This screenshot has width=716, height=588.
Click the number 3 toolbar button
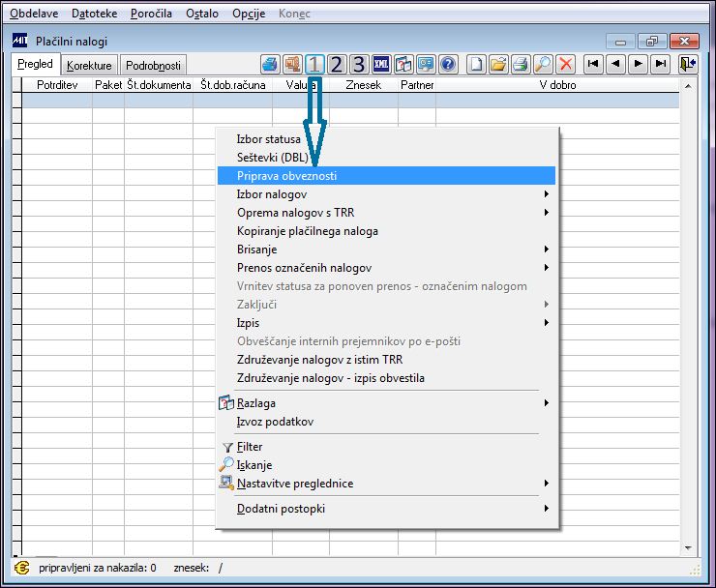pos(358,65)
